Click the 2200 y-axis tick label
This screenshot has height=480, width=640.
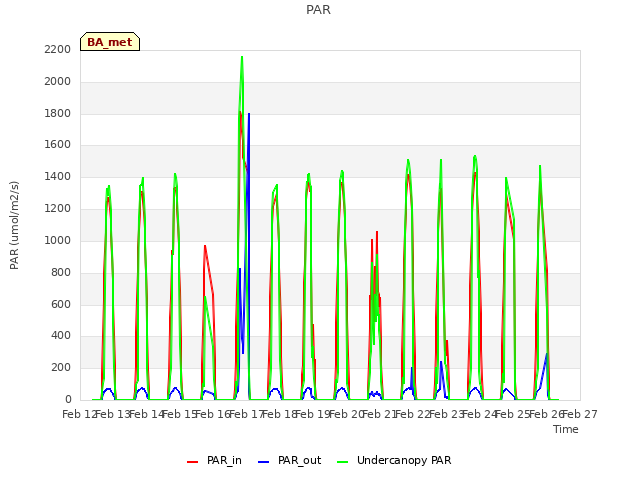point(58,49)
